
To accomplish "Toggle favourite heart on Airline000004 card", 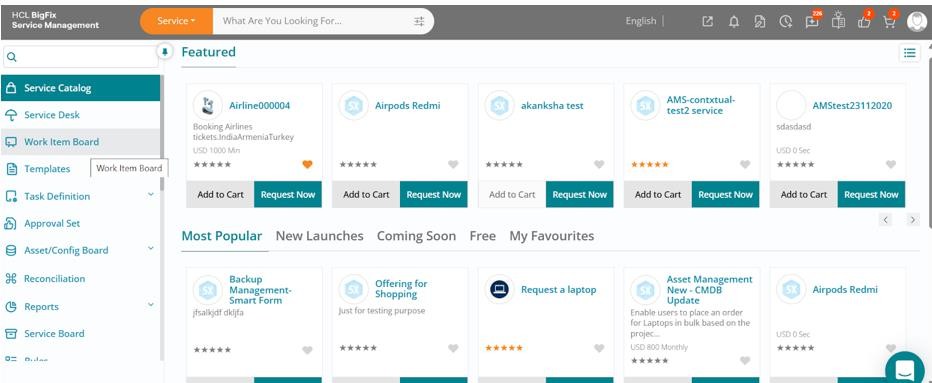I will click(307, 164).
